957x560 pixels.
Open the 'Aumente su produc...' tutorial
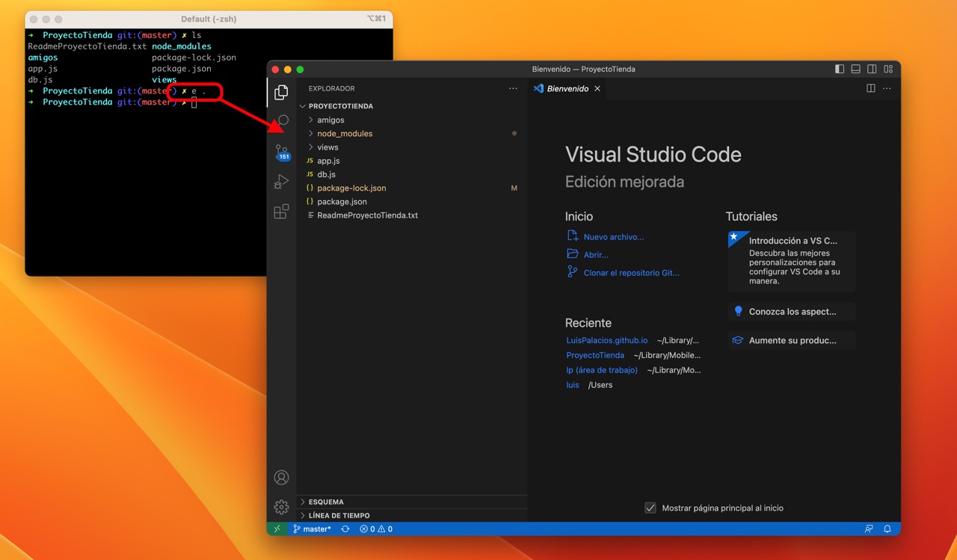792,340
